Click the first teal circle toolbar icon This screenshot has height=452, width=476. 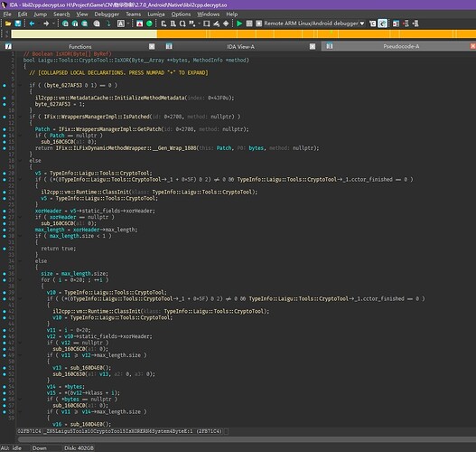pos(65,24)
